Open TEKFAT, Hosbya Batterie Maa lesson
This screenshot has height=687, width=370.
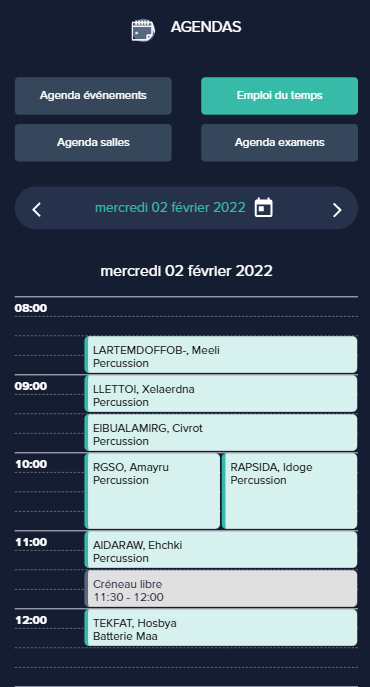click(221, 627)
